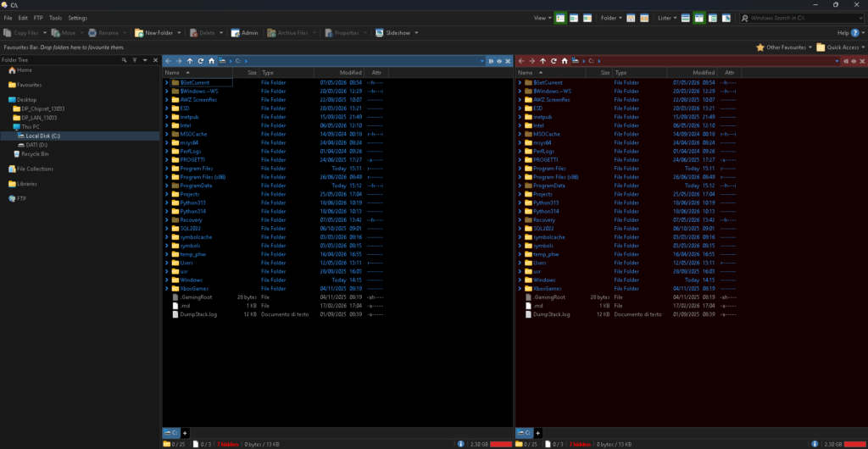Close the right file pane
This screenshot has height=449, width=868.
click(x=862, y=61)
